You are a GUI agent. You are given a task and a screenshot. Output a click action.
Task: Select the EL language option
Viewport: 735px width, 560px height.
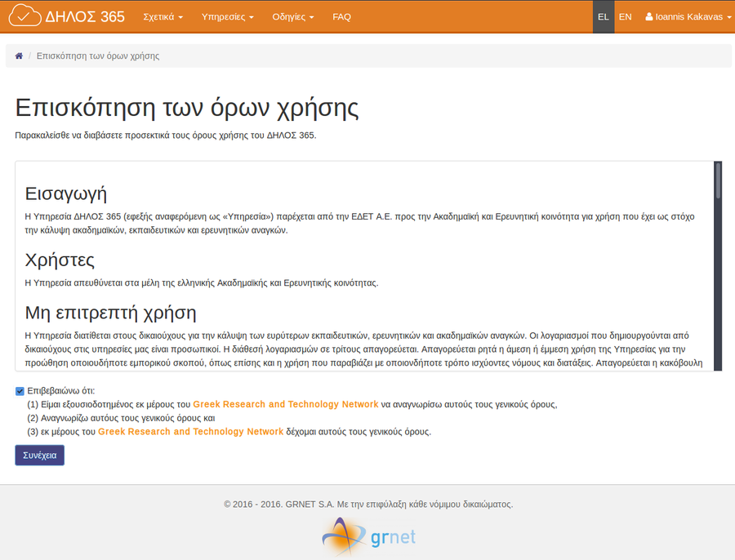pos(604,16)
